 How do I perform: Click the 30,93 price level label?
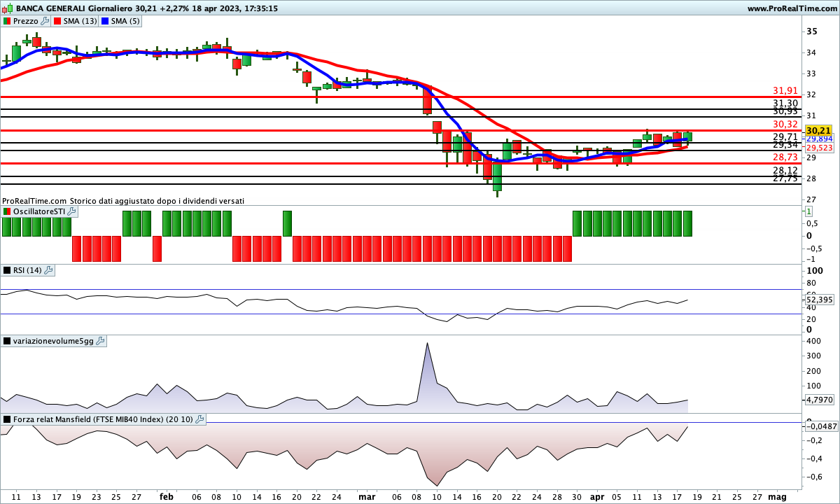785,111
